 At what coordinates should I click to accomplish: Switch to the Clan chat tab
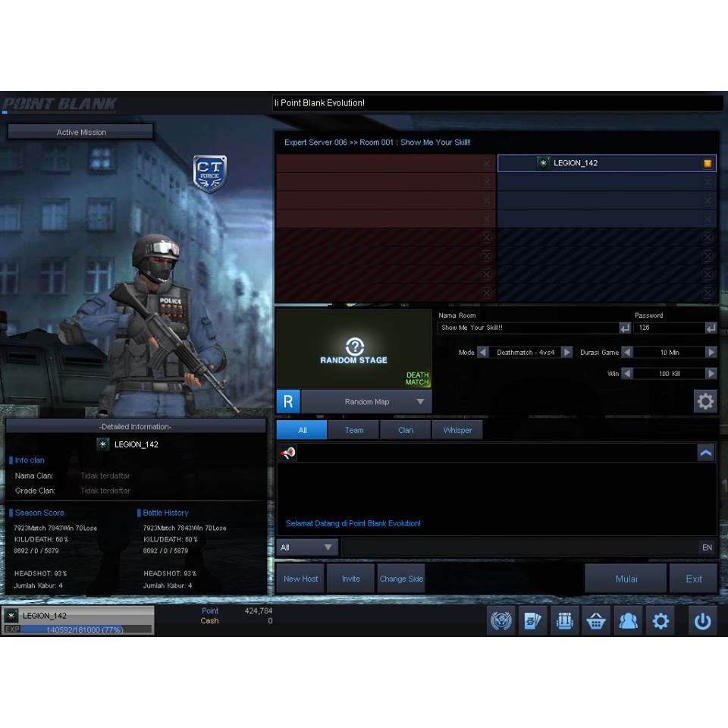405,430
